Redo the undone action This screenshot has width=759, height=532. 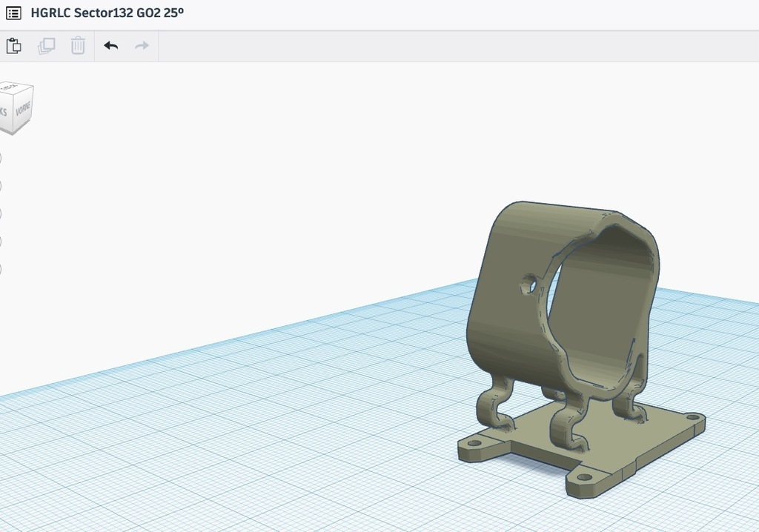coord(142,46)
